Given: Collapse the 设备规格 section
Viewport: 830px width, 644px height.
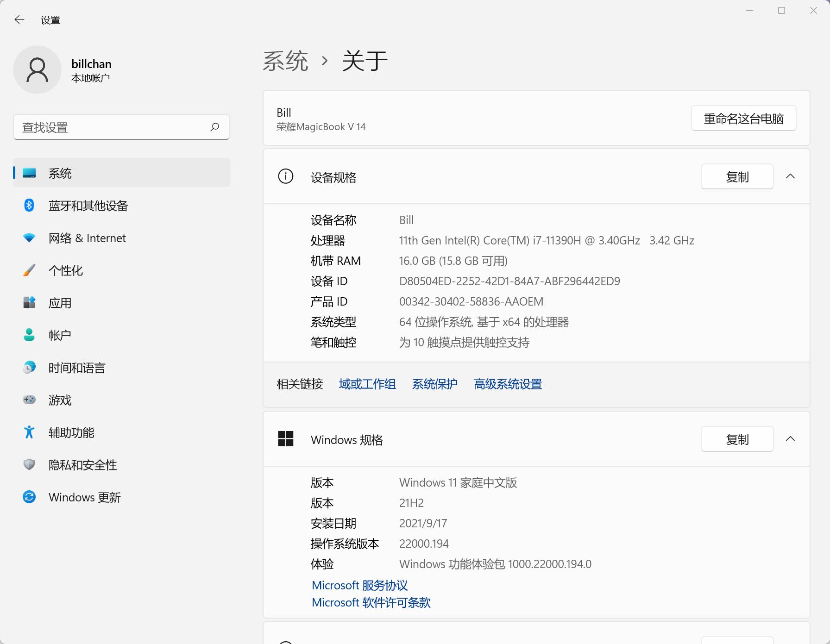Looking at the screenshot, I should pyautogui.click(x=791, y=176).
